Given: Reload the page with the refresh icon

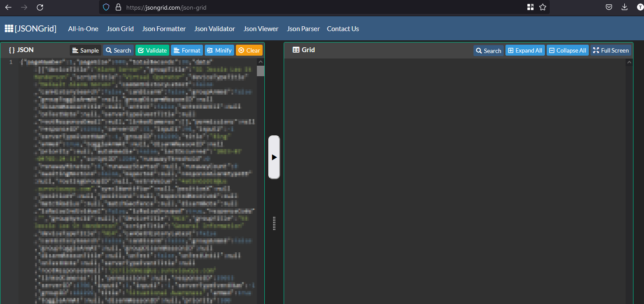Looking at the screenshot, I should pos(39,7).
